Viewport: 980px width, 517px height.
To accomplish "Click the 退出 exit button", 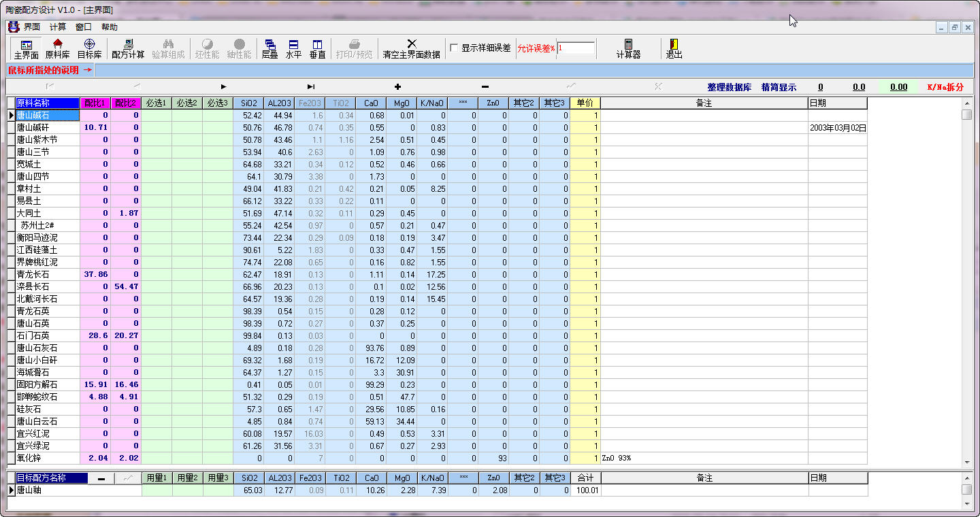I will pyautogui.click(x=674, y=49).
